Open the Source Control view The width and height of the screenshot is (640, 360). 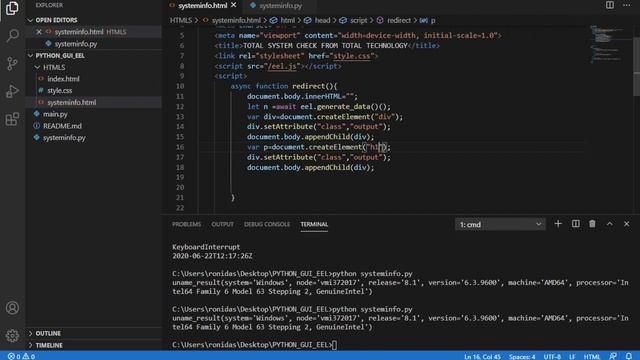tap(12, 63)
